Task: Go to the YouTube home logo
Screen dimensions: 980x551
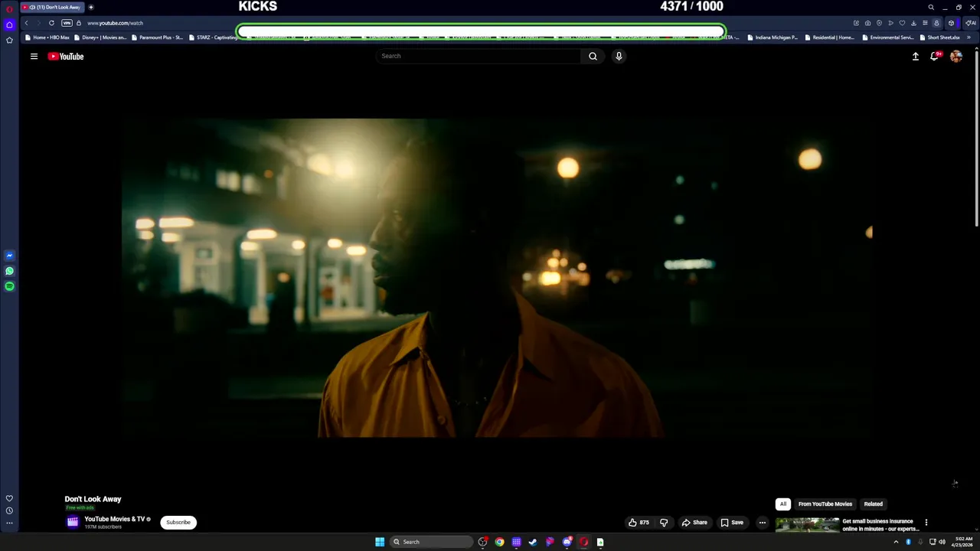Action: point(66,56)
